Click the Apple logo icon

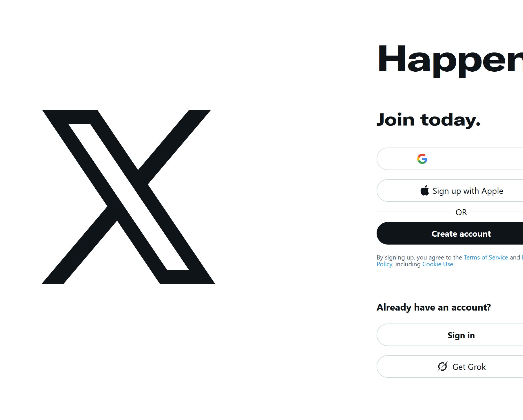[x=425, y=191]
